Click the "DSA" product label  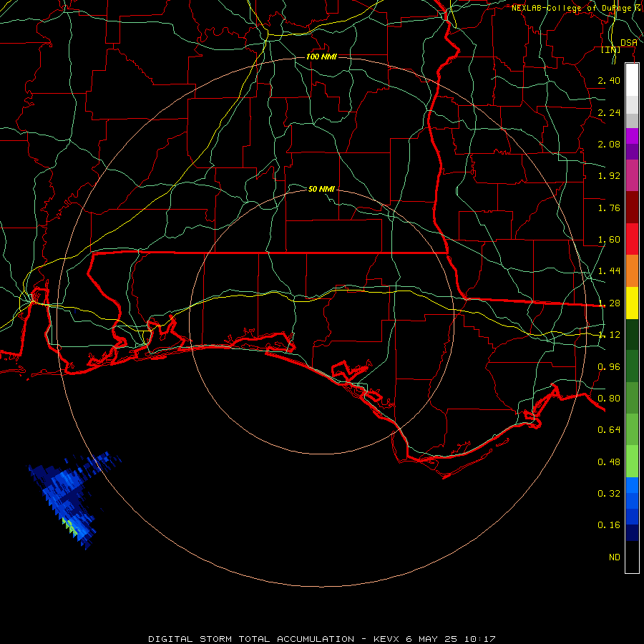(629, 43)
